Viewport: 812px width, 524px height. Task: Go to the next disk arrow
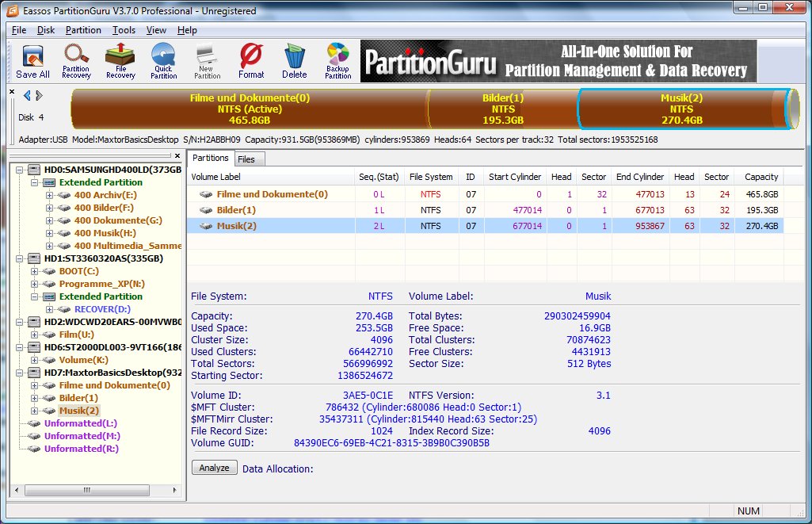pos(39,95)
